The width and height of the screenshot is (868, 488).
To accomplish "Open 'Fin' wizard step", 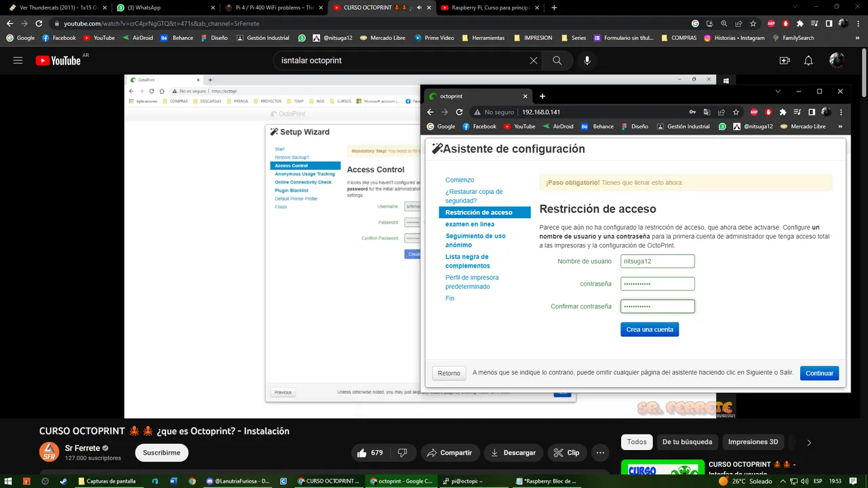I will (x=450, y=298).
